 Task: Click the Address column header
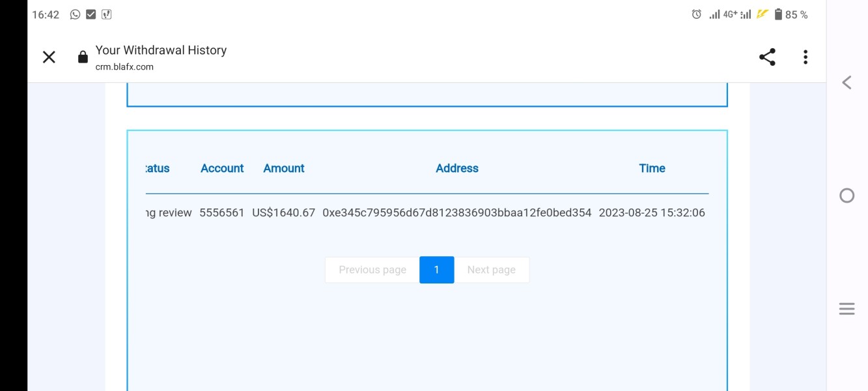click(457, 168)
